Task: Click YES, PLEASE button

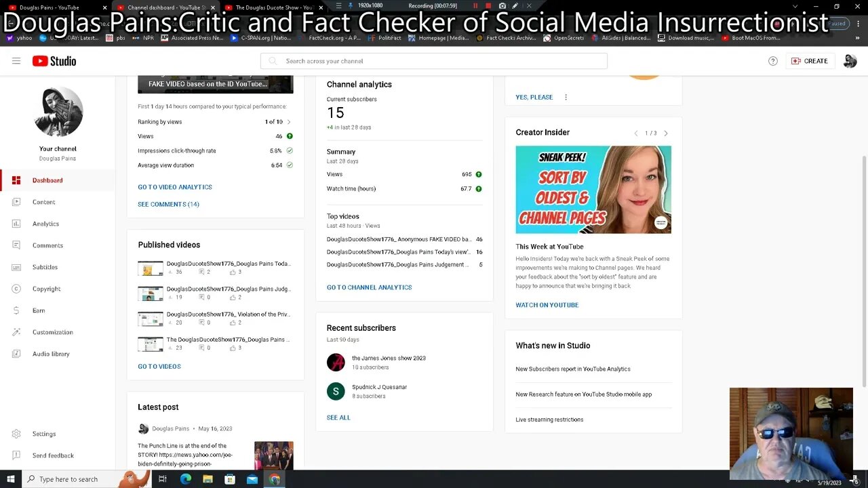Action: click(534, 97)
